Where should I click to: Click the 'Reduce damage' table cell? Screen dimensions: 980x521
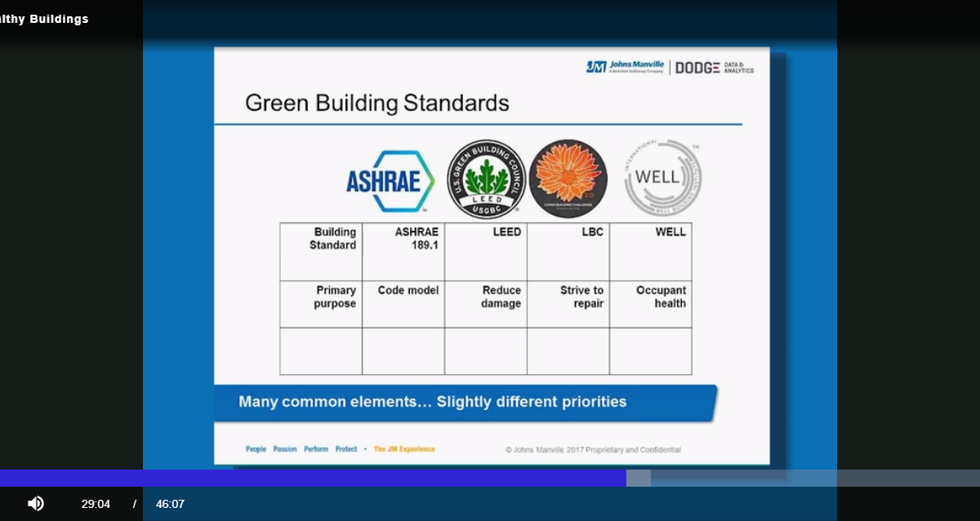coord(486,305)
